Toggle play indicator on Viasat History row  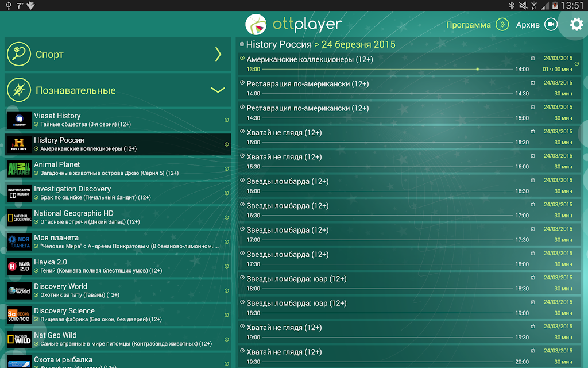point(226,120)
